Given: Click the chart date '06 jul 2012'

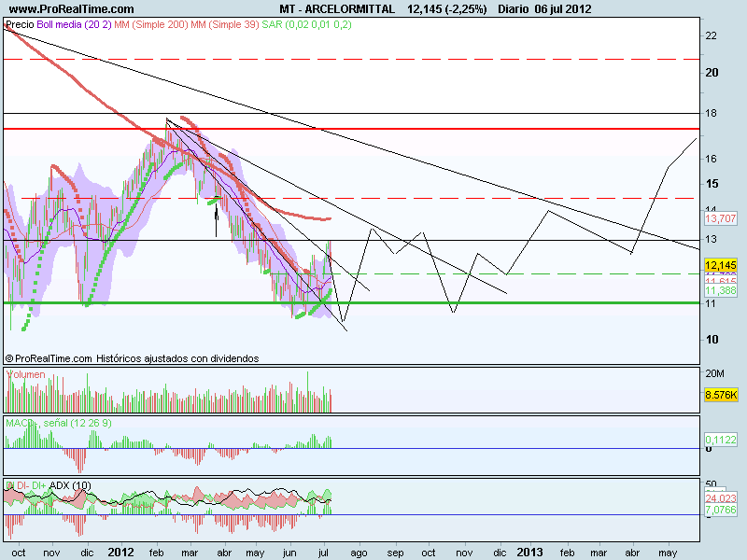Looking at the screenshot, I should [x=563, y=9].
